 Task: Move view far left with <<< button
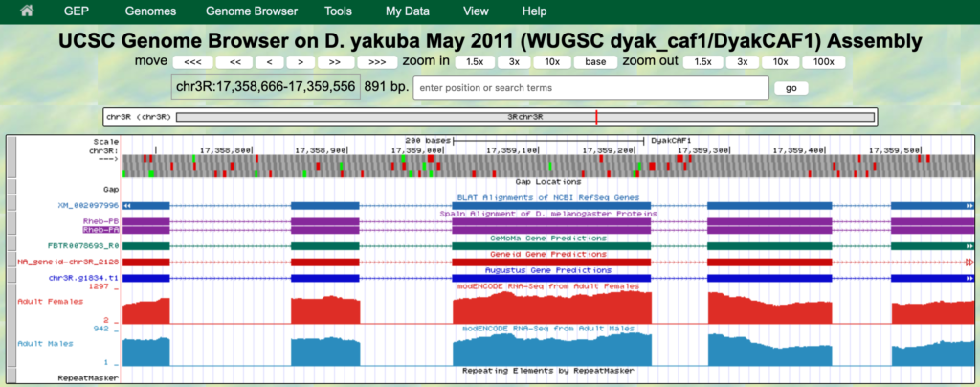click(193, 62)
